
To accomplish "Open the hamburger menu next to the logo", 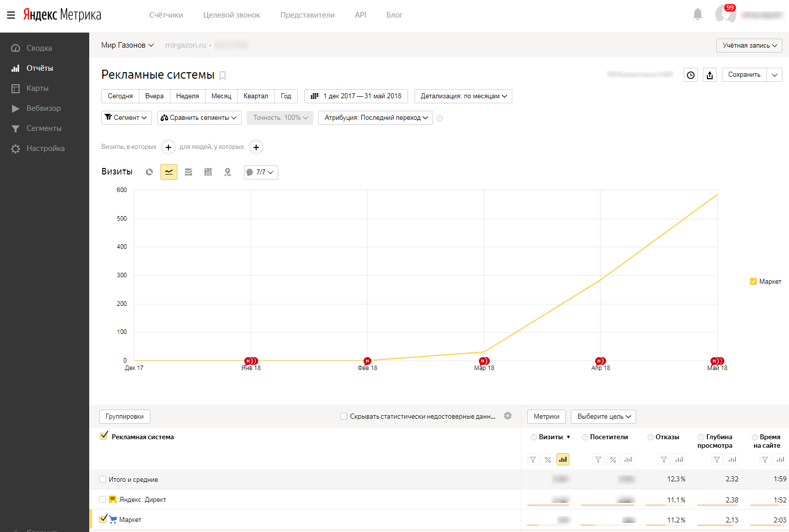I will coord(11,15).
